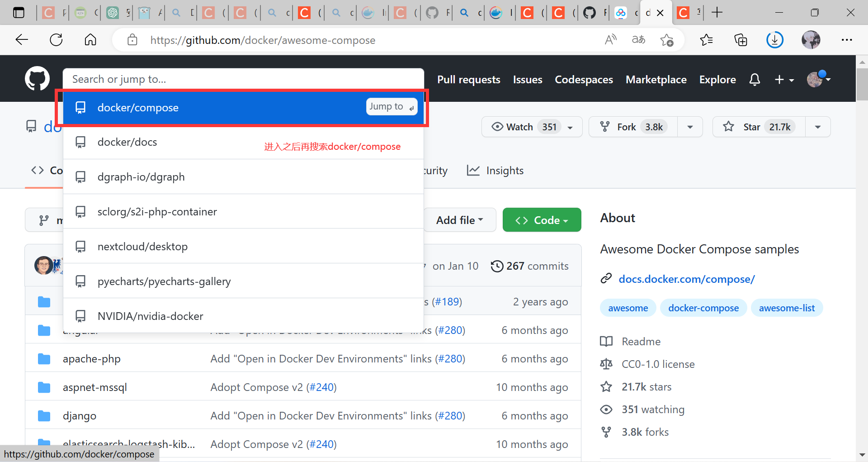This screenshot has width=868, height=462.
Task: Open browser collections icon
Action: tap(741, 40)
